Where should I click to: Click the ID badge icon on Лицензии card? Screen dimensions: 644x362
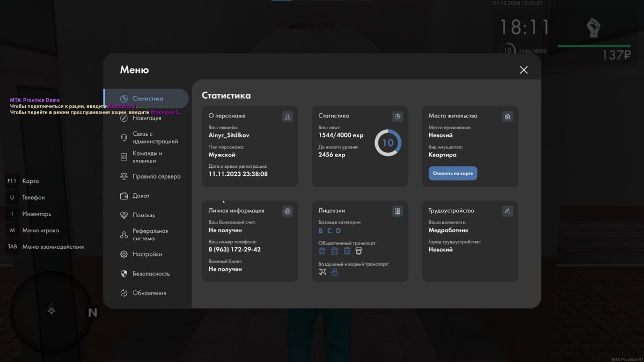point(398,211)
